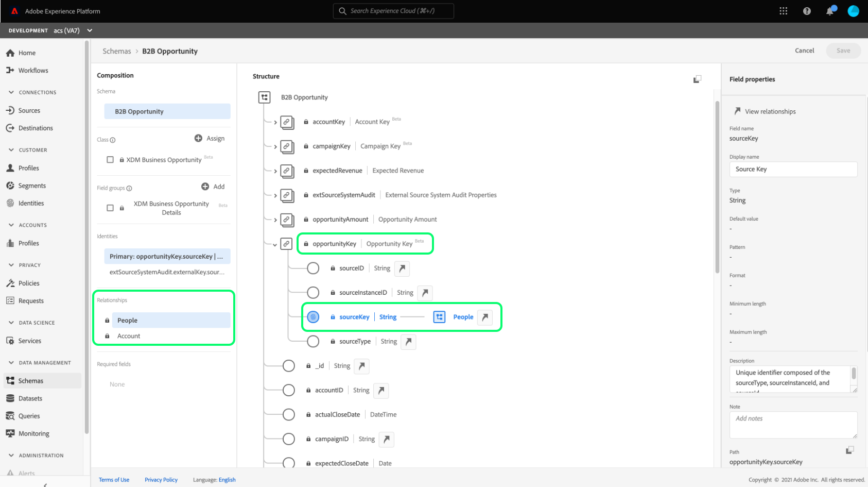The height and width of the screenshot is (487, 868).
Task: Select the actualCloseDate field node
Action: (289, 414)
